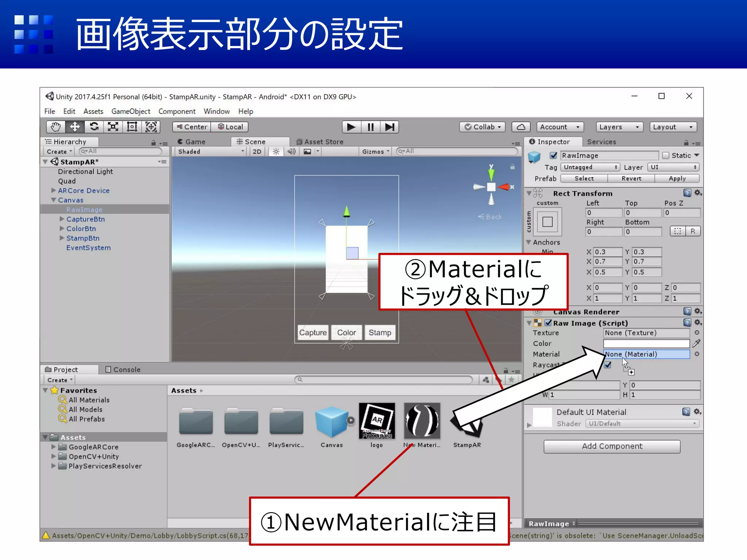Expand CaptureBtn in Hierarchy

(x=62, y=219)
